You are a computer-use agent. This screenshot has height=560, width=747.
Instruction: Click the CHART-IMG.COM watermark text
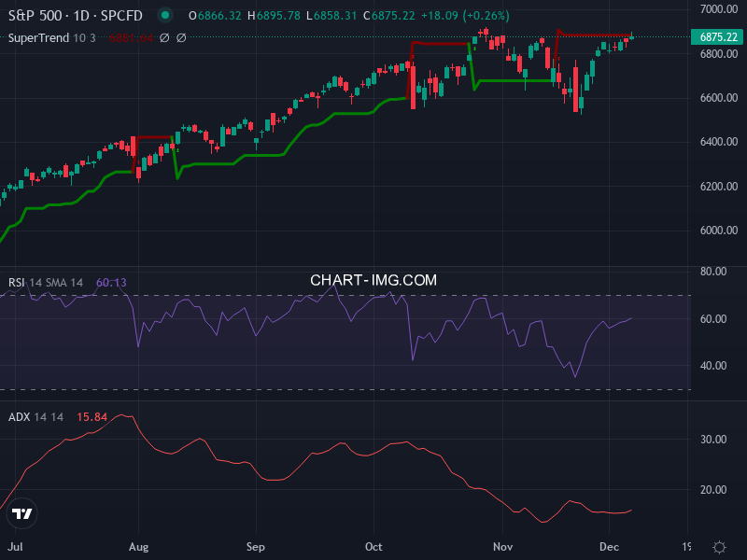[x=373, y=280]
